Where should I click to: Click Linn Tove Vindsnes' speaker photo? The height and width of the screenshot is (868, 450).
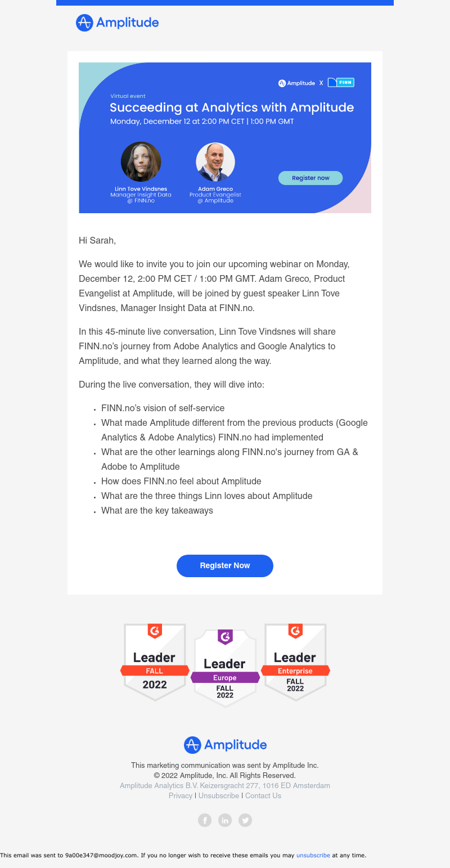(141, 162)
